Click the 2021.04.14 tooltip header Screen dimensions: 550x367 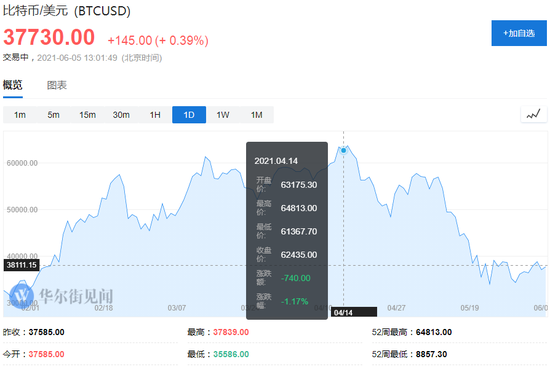[x=276, y=161]
